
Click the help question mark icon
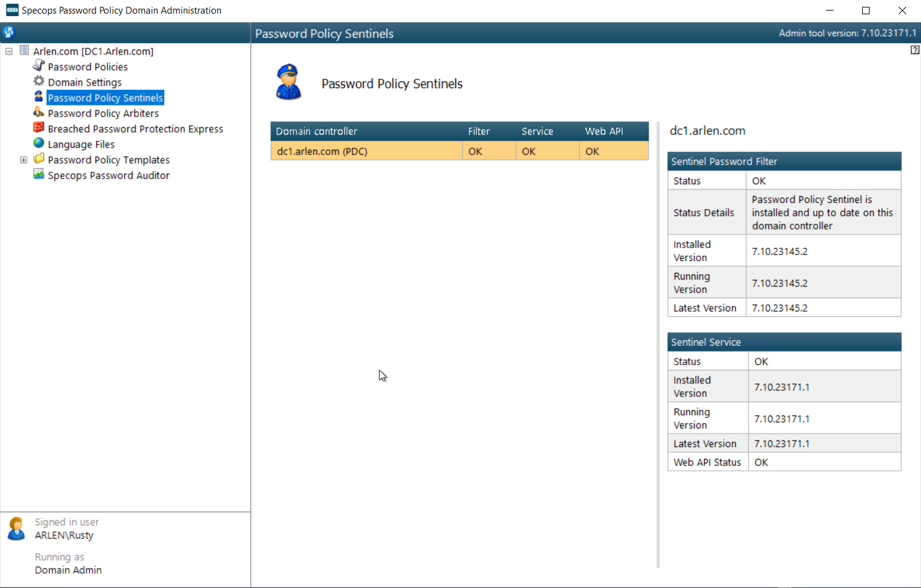click(x=915, y=50)
